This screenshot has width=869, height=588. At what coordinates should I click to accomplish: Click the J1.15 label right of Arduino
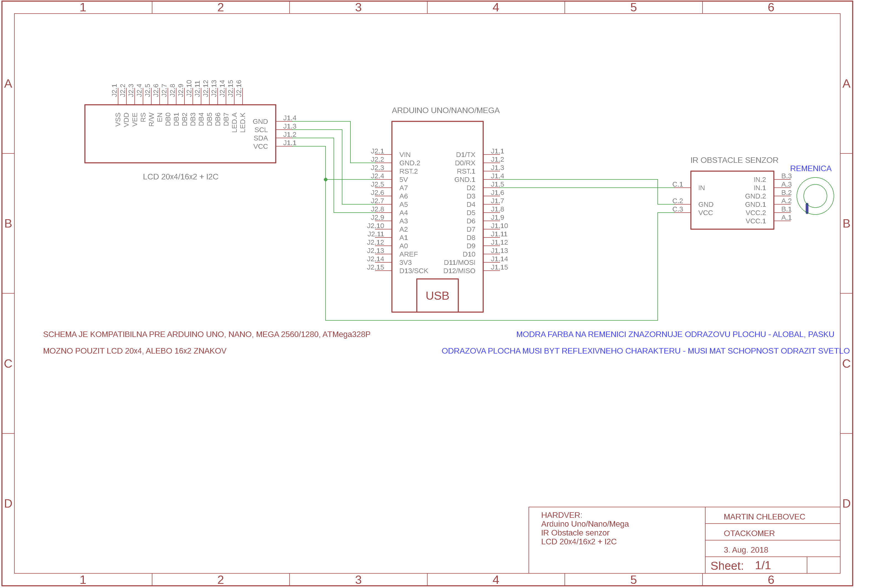[x=499, y=267]
